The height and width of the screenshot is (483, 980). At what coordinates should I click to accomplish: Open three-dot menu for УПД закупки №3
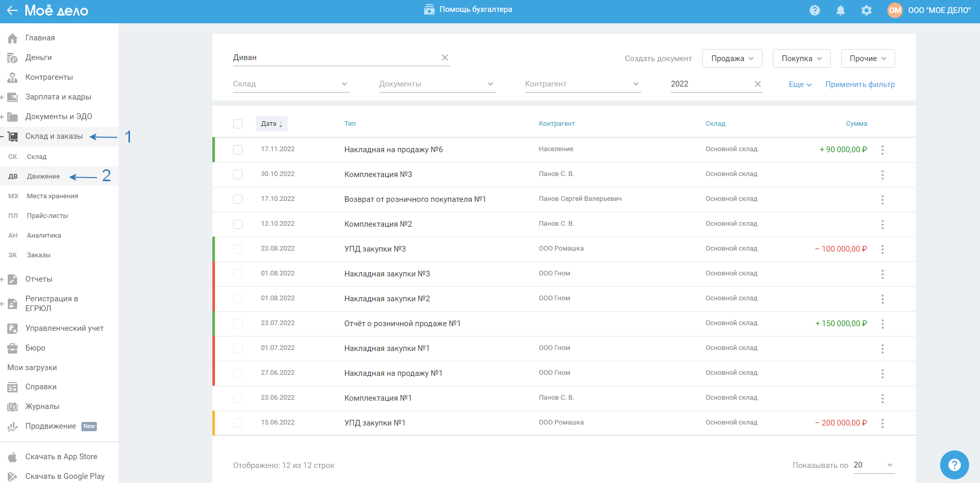(882, 249)
